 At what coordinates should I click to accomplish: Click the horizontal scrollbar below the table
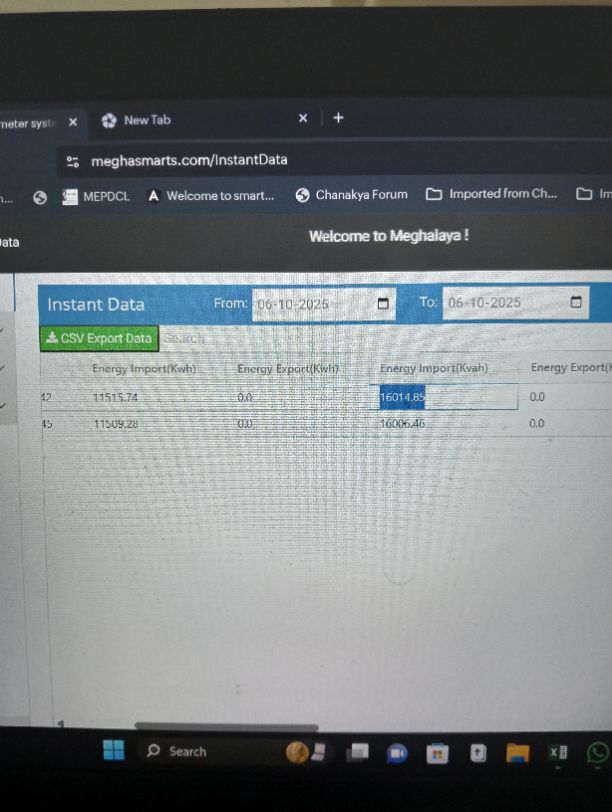coord(227,727)
